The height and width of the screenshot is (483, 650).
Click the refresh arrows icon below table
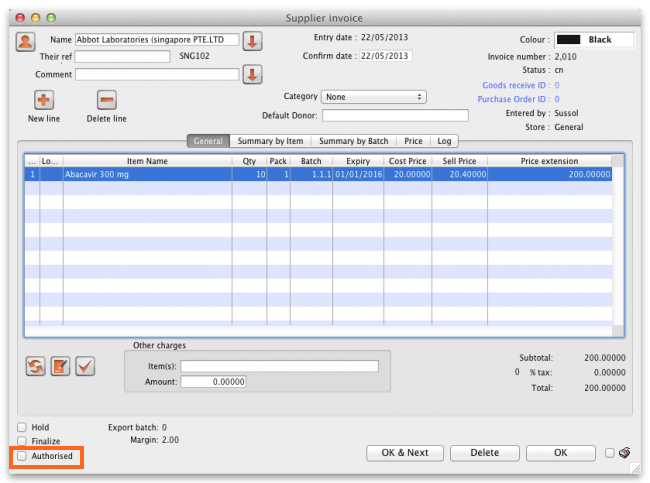click(35, 366)
